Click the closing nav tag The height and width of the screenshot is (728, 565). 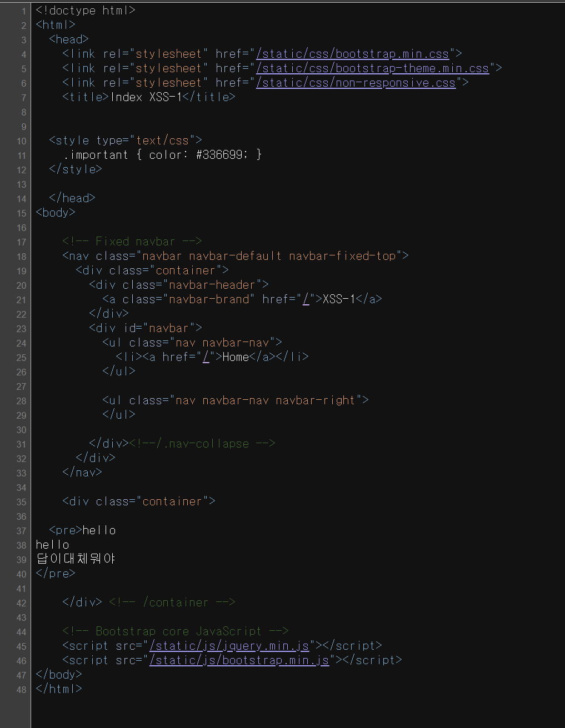click(x=82, y=473)
